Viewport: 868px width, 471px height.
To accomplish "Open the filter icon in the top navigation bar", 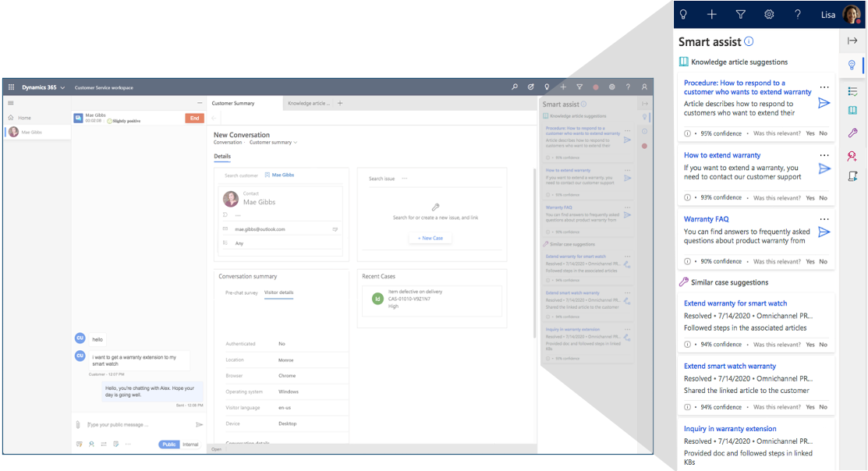I will [741, 14].
